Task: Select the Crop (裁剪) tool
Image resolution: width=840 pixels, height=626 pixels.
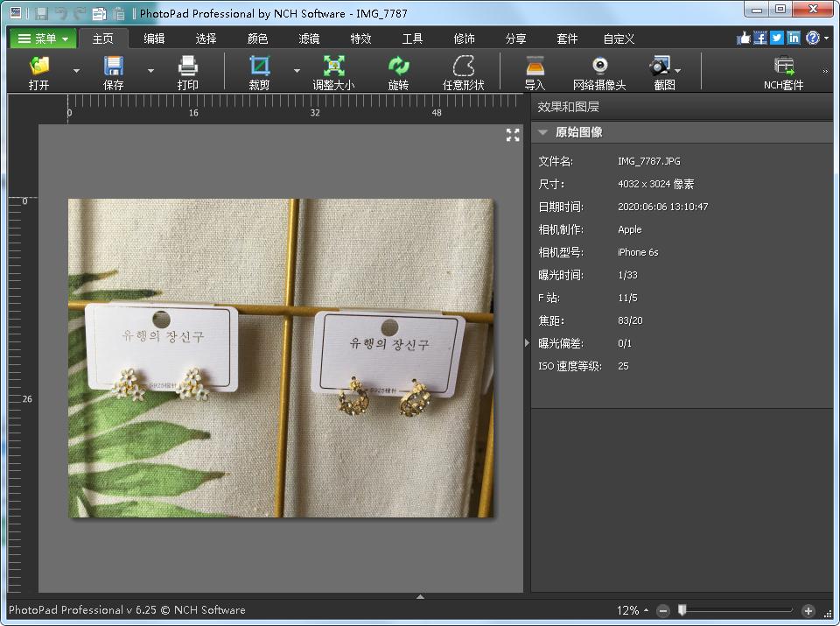Action: coord(259,67)
